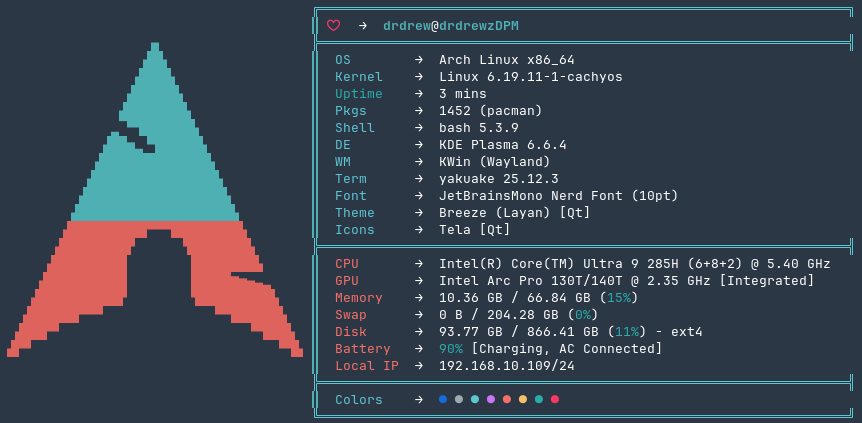Click '[Integrated]' in the GPU row
The image size is (862, 423).
766,281
